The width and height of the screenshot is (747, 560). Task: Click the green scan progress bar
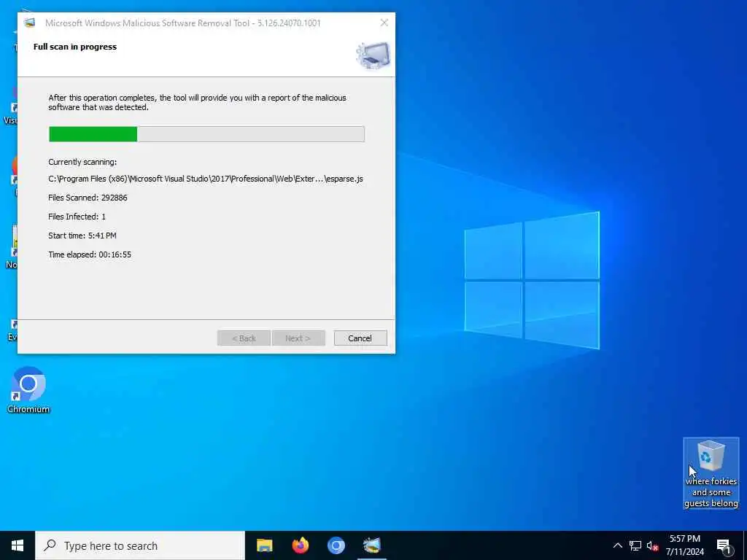click(206, 134)
